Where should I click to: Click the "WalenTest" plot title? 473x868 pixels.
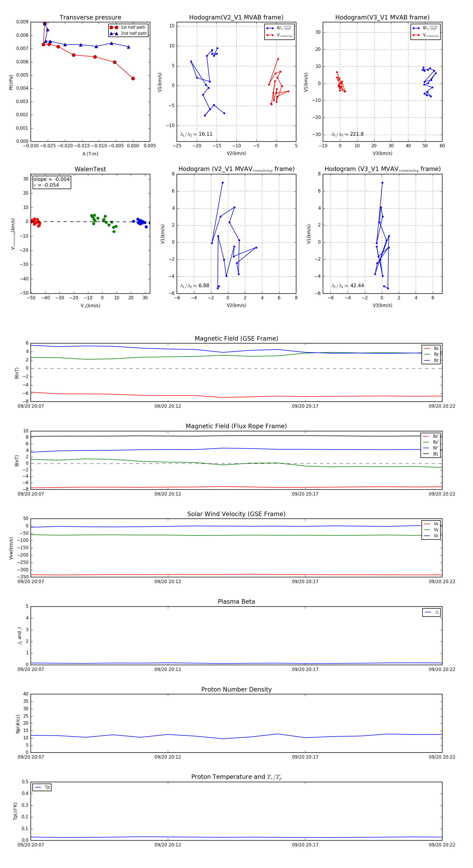(x=90, y=169)
